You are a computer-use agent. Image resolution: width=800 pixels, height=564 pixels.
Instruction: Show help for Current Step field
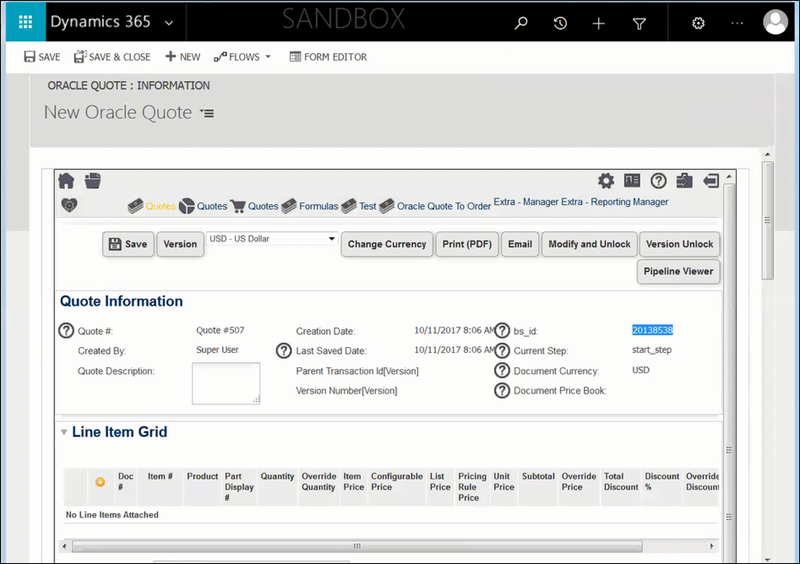pos(502,351)
